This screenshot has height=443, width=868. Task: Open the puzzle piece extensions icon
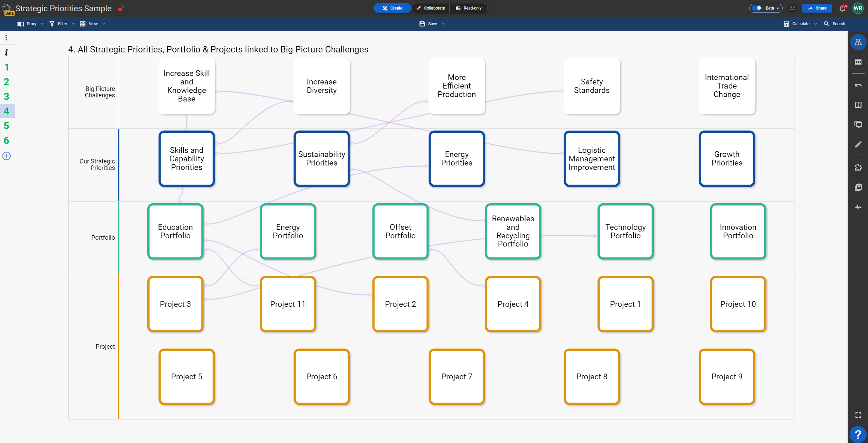(x=858, y=168)
